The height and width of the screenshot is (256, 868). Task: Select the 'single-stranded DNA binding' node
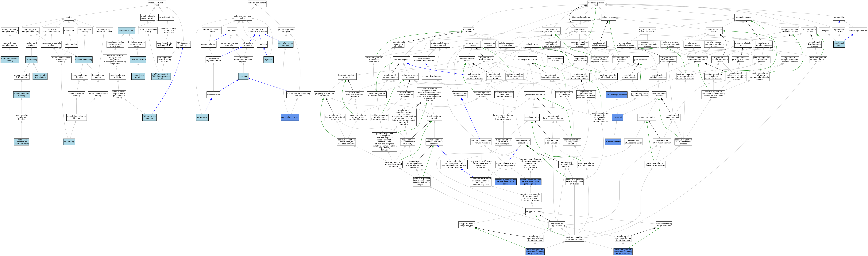tap(40, 76)
